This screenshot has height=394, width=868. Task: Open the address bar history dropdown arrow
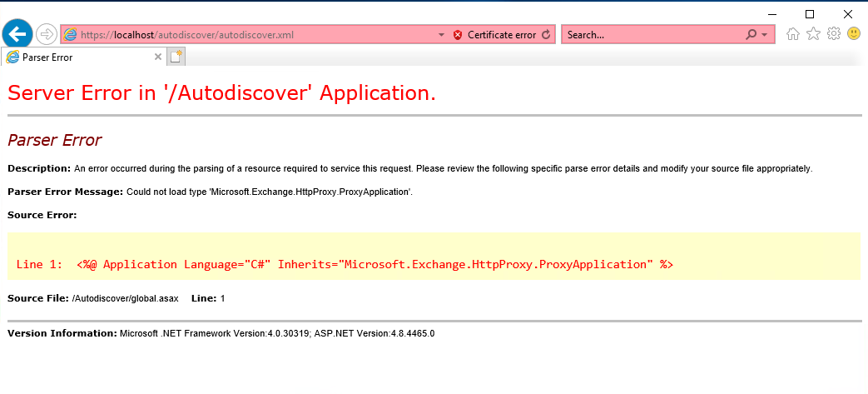(x=441, y=35)
